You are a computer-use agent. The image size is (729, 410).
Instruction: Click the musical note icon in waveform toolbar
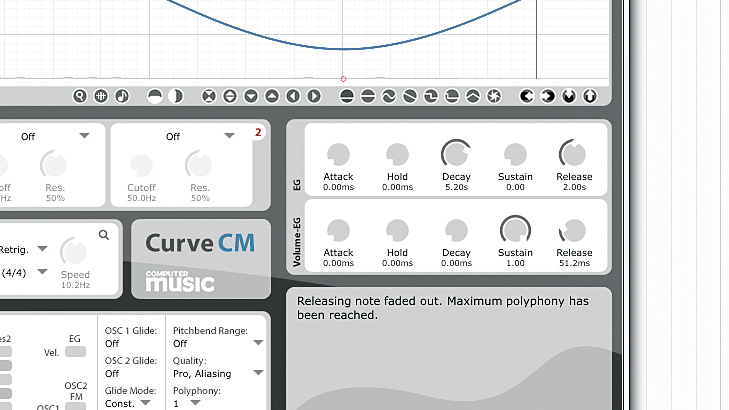122,96
